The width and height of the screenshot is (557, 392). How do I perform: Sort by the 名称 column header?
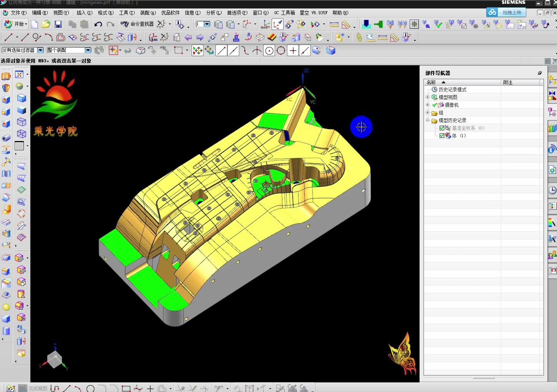(463, 82)
